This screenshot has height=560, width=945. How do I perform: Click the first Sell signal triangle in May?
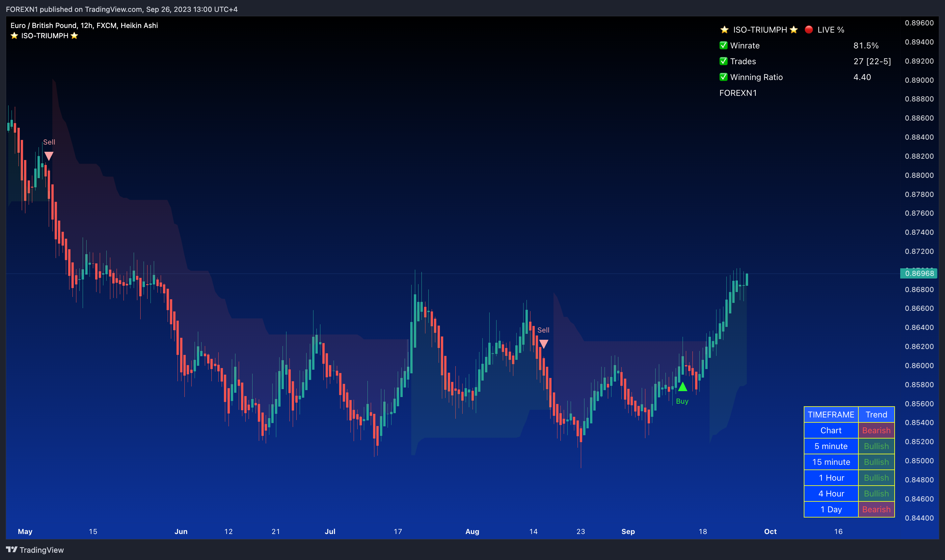49,156
